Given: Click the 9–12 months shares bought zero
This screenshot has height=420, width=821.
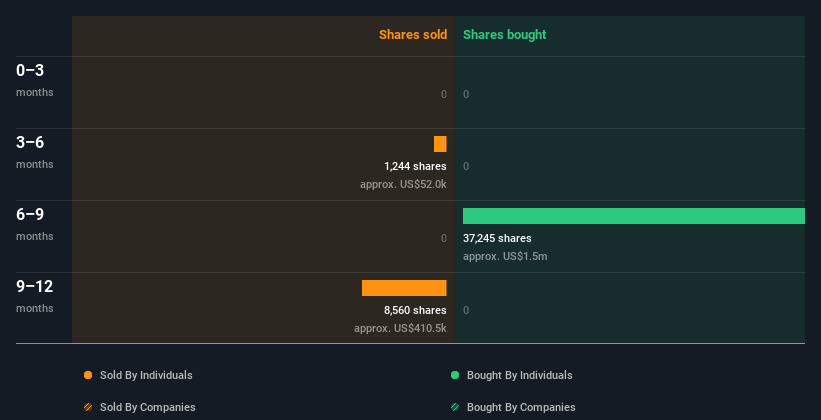Looking at the screenshot, I should [x=466, y=311].
